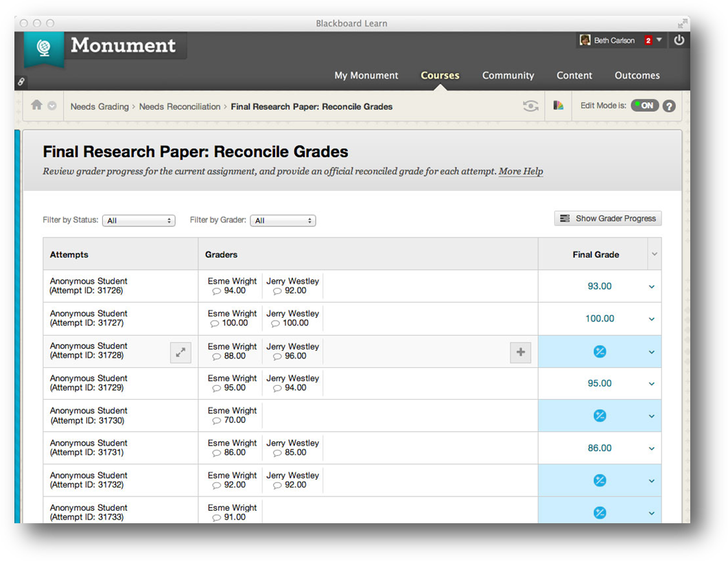
Task: Go to the Content tab
Action: [574, 76]
